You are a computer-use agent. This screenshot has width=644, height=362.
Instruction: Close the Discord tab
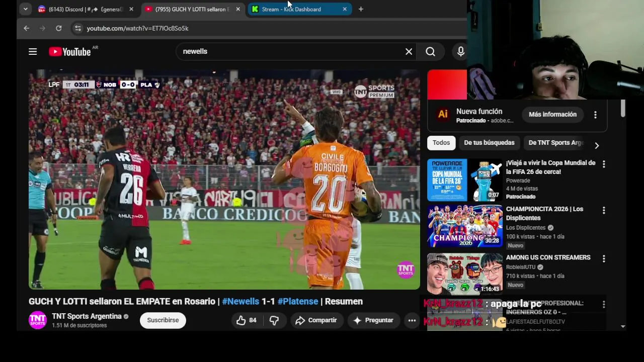[x=131, y=9]
